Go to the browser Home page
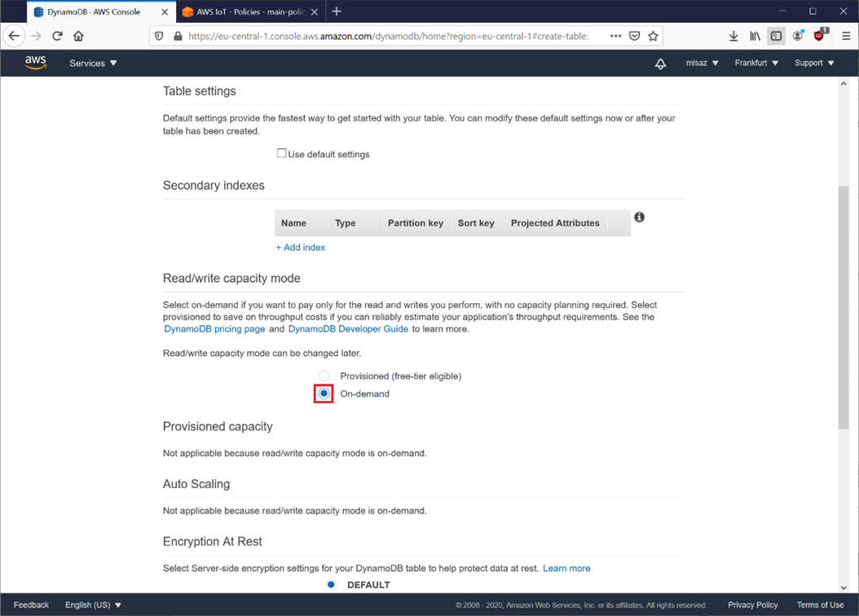The image size is (859, 616). tap(78, 36)
